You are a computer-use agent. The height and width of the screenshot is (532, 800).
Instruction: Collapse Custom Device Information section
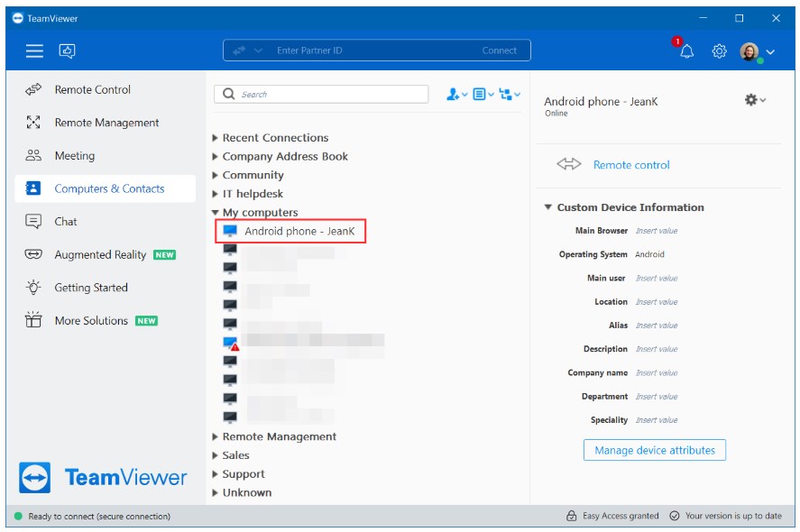click(547, 207)
